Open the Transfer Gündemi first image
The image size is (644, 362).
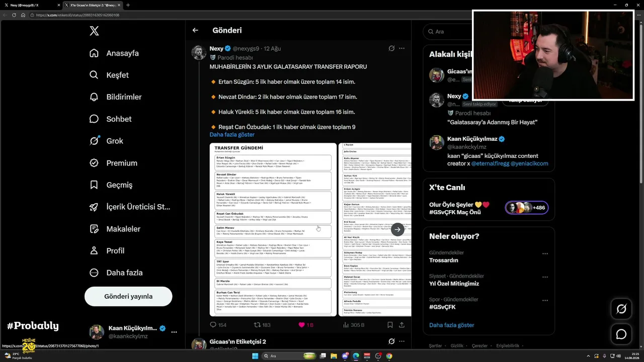273,229
